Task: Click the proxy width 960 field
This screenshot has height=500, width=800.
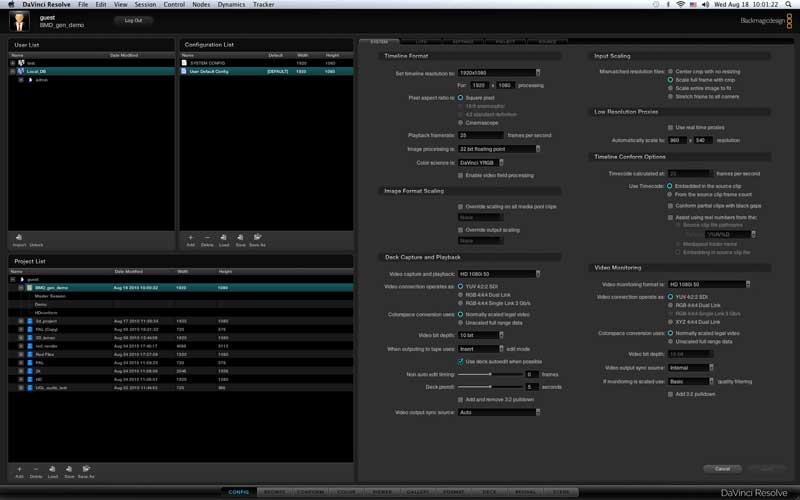Action: 678,140
